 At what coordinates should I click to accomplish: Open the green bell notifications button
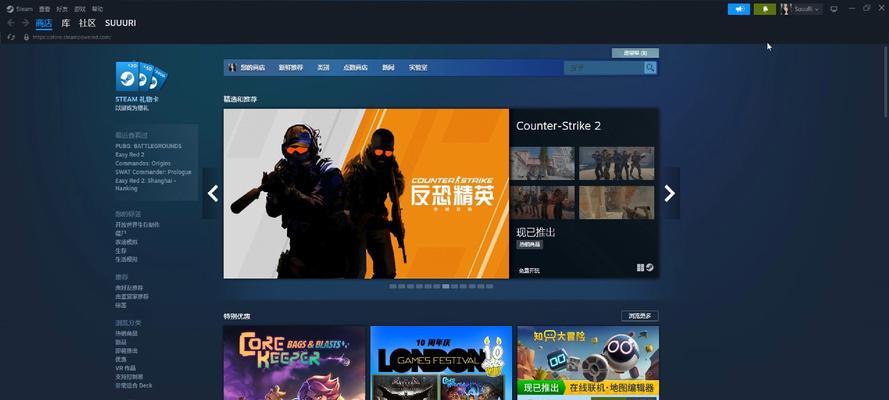point(765,9)
